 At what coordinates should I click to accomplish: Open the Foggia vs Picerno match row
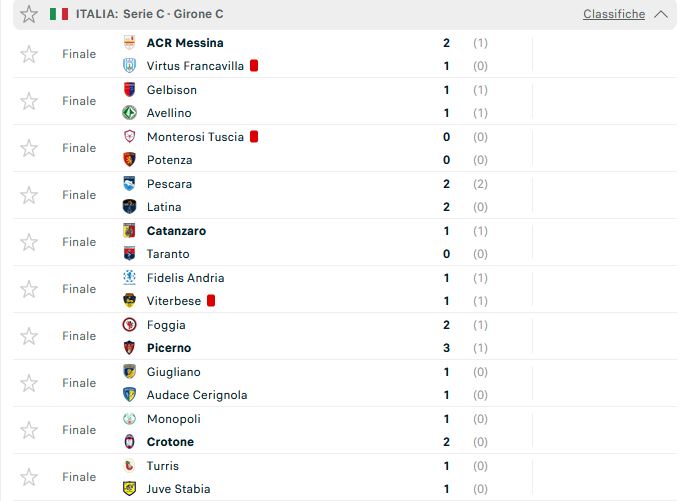point(345,336)
